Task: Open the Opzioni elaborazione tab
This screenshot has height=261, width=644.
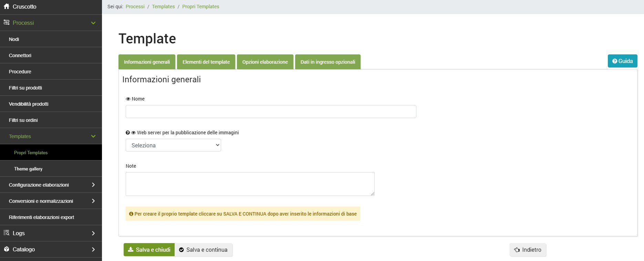Action: [265, 62]
